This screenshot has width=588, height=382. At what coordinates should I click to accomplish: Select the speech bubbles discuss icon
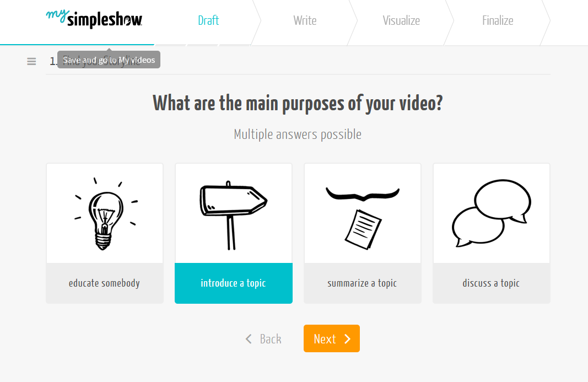point(491,213)
